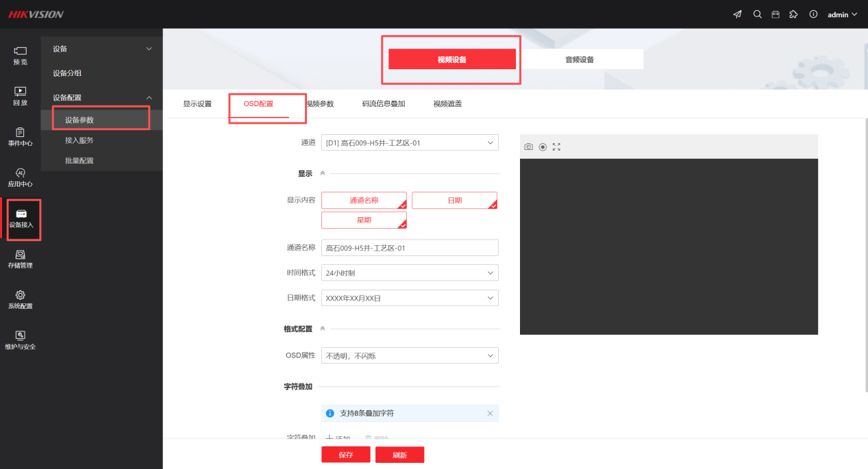Image resolution: width=868 pixels, height=469 pixels.
Task: Select the 音频设备 button
Action: [x=580, y=60]
